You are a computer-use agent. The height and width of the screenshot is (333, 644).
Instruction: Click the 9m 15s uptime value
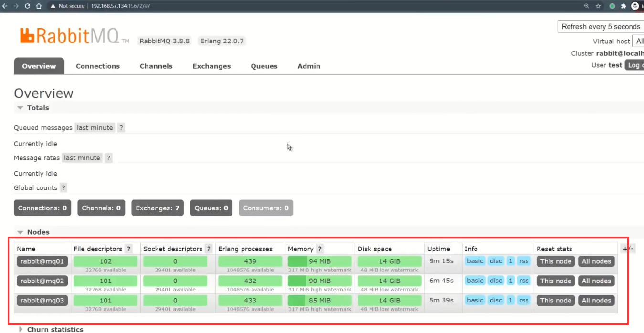(441, 261)
